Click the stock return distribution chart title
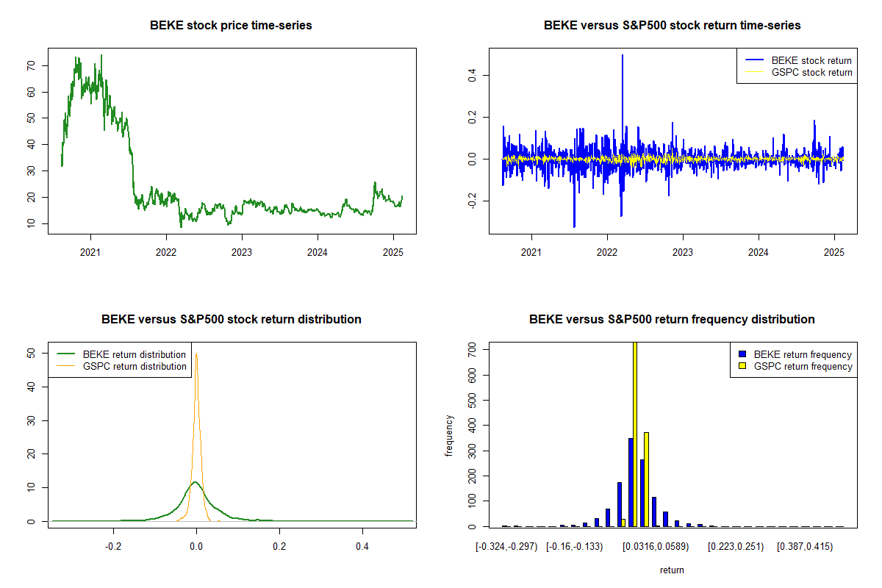This screenshot has width=882, height=588. pos(231,319)
